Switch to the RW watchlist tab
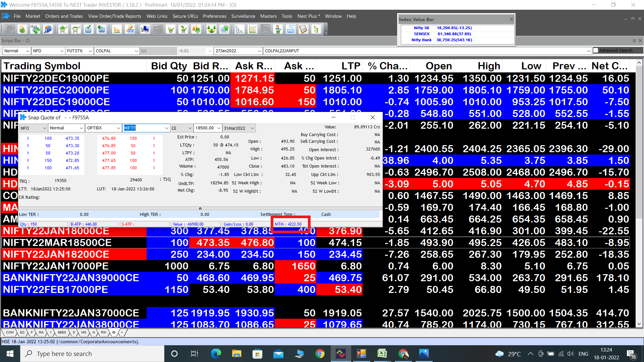 click(x=104, y=333)
